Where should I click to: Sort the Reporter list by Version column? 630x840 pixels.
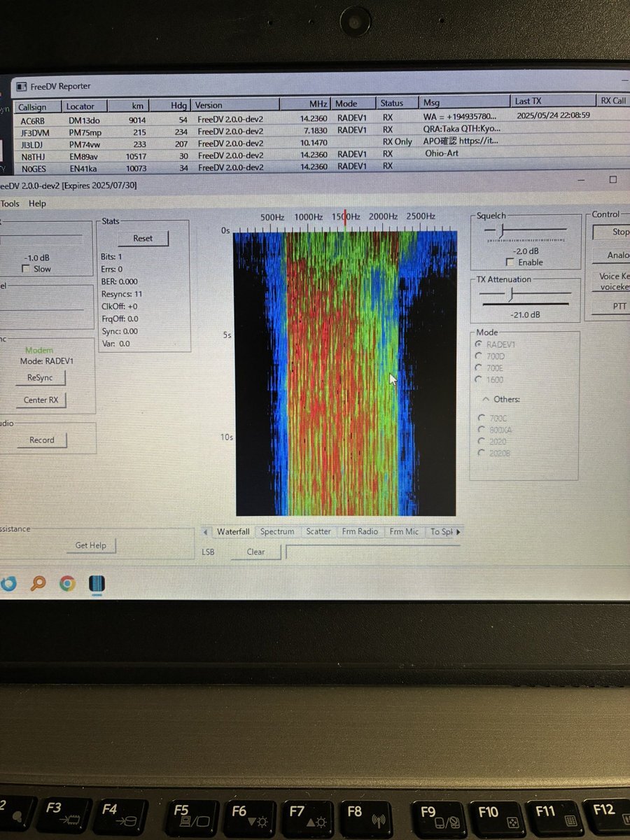pos(235,106)
